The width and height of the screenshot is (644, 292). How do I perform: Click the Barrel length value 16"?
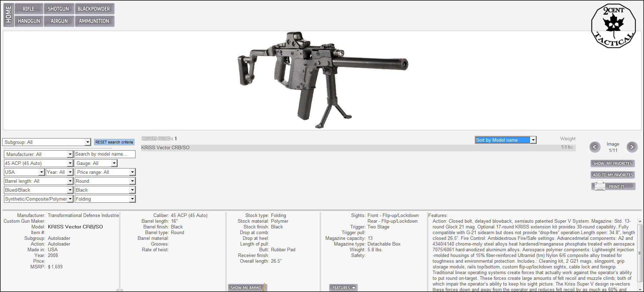tap(174, 221)
